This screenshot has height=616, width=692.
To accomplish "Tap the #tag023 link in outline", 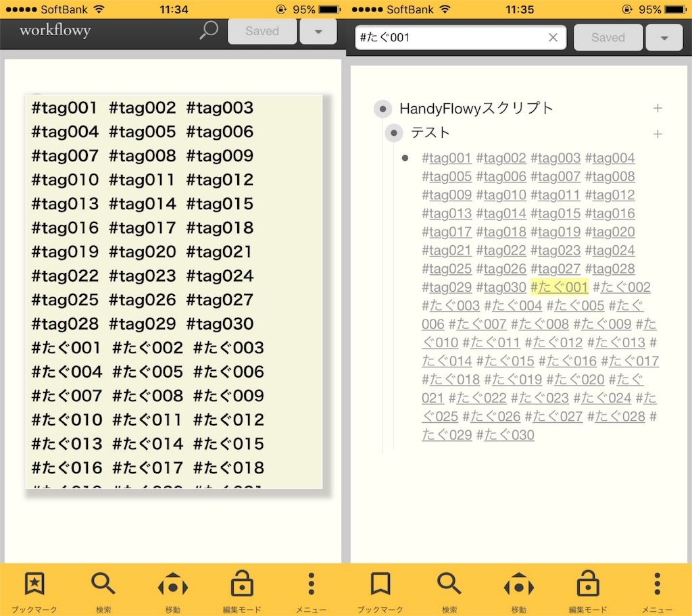I will [555, 251].
